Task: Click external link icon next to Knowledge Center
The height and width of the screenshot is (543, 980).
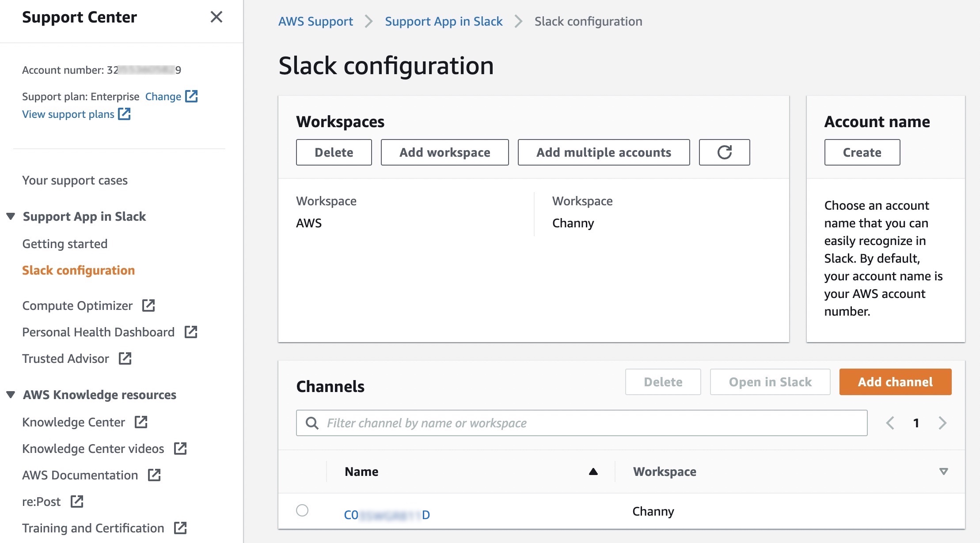Action: pyautogui.click(x=141, y=422)
